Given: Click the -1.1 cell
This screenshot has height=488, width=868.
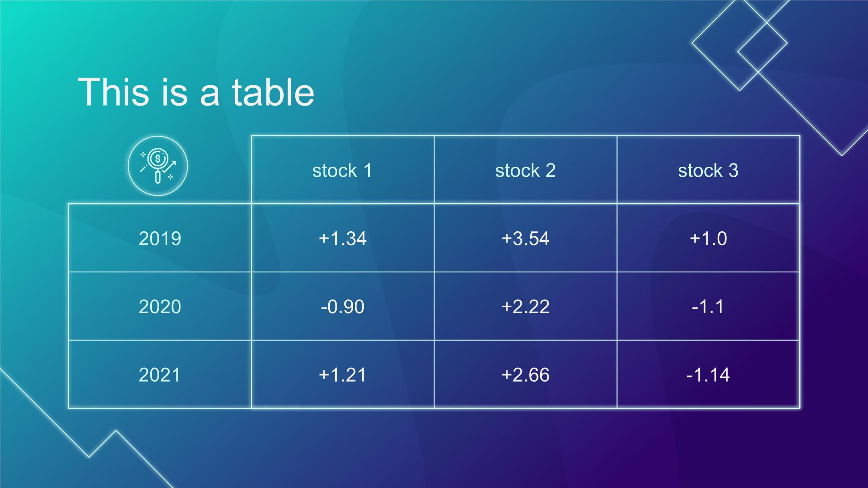Looking at the screenshot, I should [708, 306].
